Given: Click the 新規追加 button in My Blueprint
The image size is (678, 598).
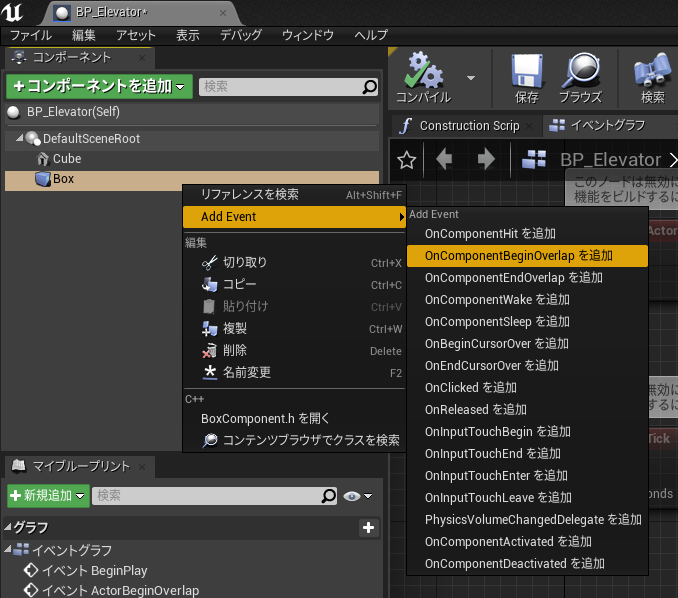Looking at the screenshot, I should 48,496.
